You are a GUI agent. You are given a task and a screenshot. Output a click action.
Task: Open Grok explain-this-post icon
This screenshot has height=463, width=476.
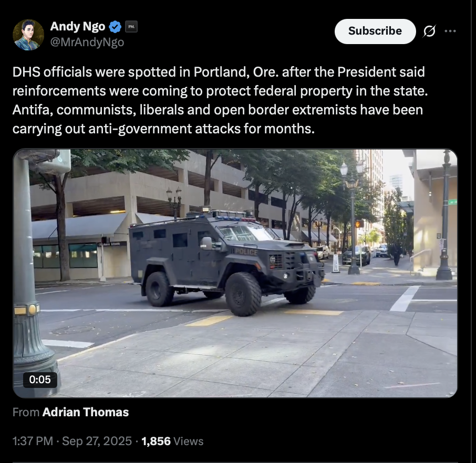pos(429,31)
